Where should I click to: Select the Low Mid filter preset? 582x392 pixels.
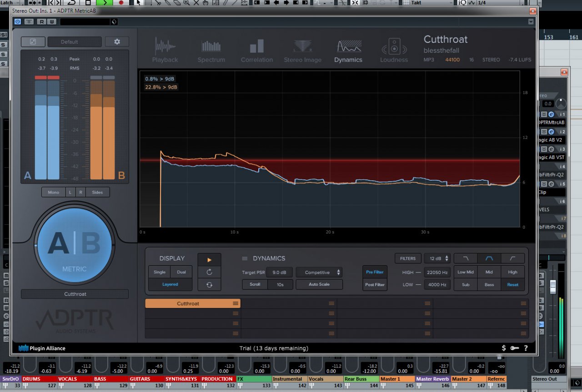coord(466,272)
